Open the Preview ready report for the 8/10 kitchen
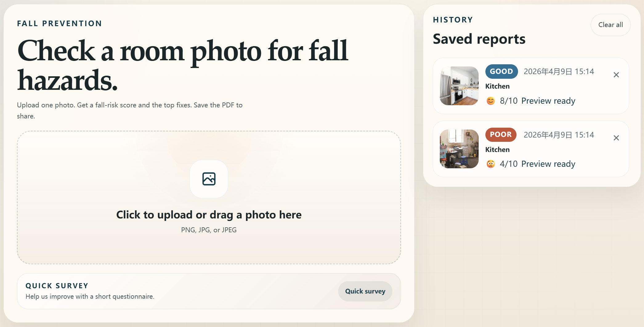644x327 pixels. click(x=548, y=101)
